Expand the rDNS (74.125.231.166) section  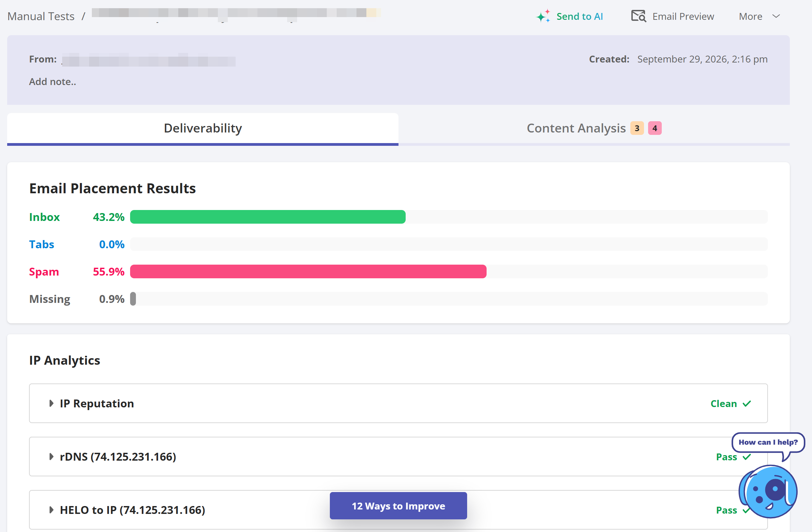click(x=398, y=457)
